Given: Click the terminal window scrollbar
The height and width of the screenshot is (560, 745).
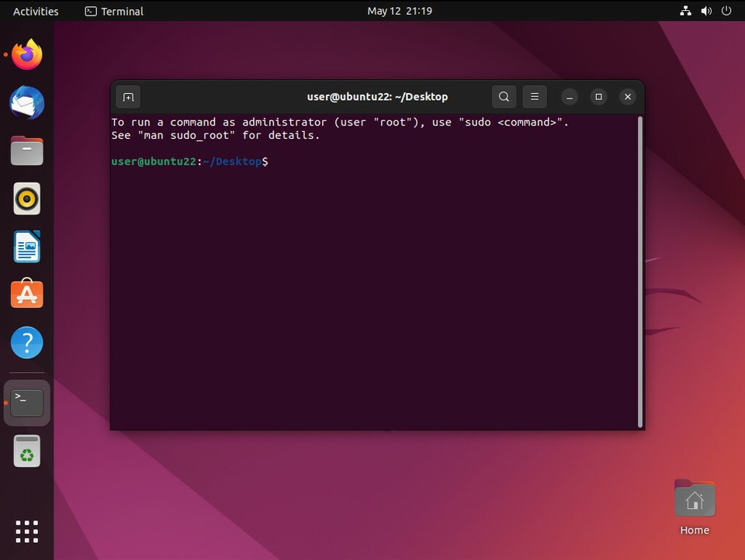Looking at the screenshot, I should point(641,271).
